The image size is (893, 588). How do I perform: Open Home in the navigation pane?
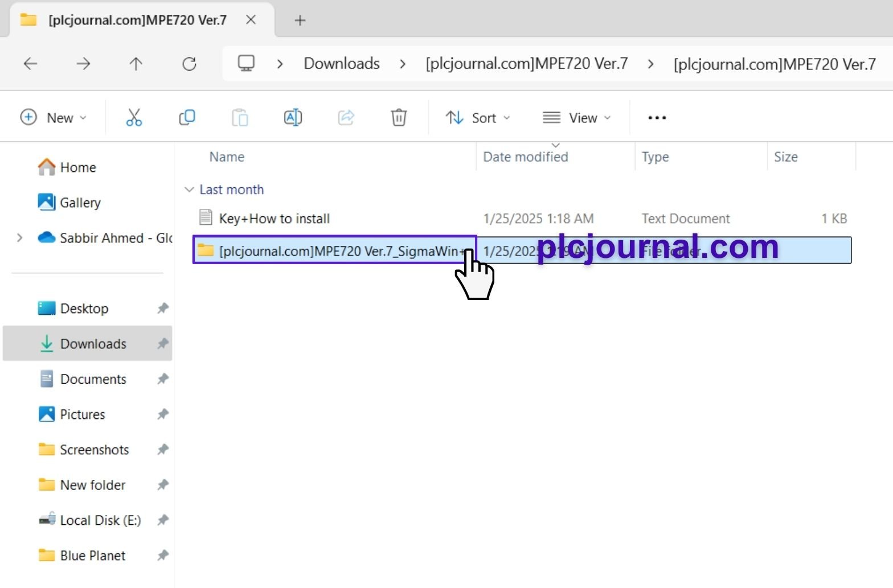coord(67,167)
